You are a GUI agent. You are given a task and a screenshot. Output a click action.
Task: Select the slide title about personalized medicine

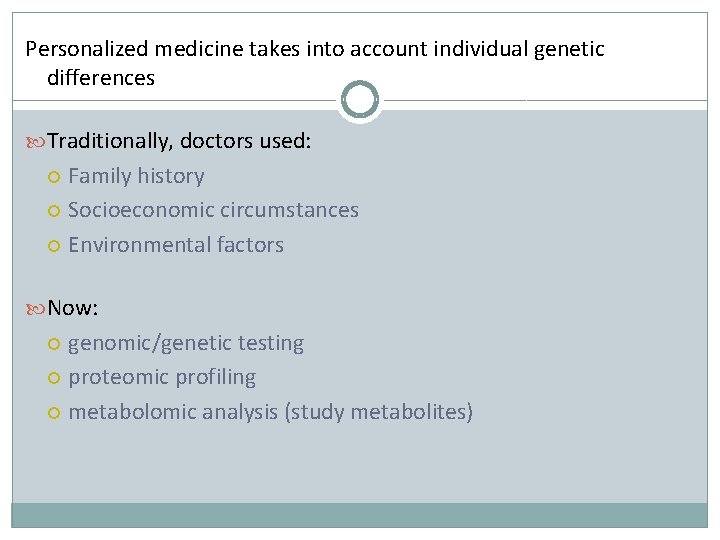tap(315, 49)
